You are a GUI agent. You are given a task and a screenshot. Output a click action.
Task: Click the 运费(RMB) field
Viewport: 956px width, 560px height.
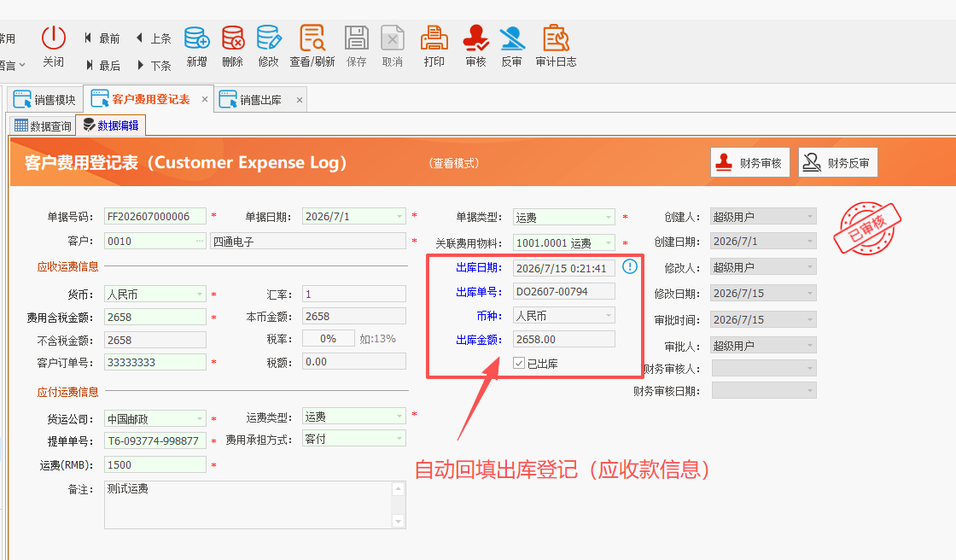[154, 464]
